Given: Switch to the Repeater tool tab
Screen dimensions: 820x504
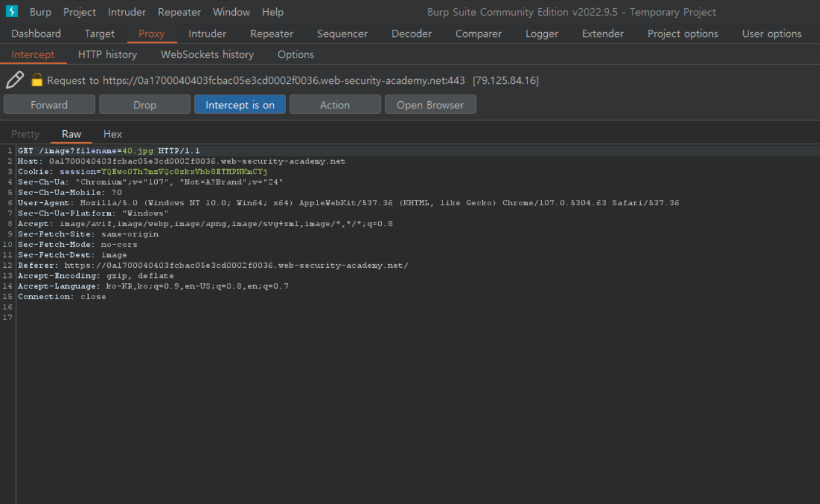Looking at the screenshot, I should click(x=272, y=34).
